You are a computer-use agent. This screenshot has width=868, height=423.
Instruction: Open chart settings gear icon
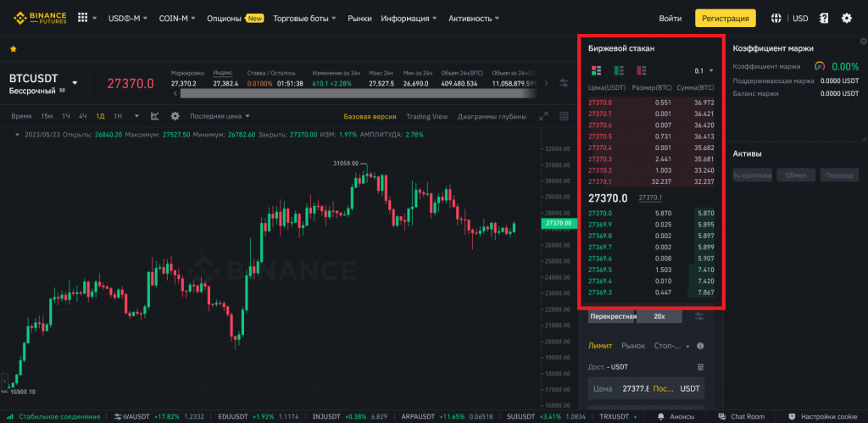(x=175, y=116)
